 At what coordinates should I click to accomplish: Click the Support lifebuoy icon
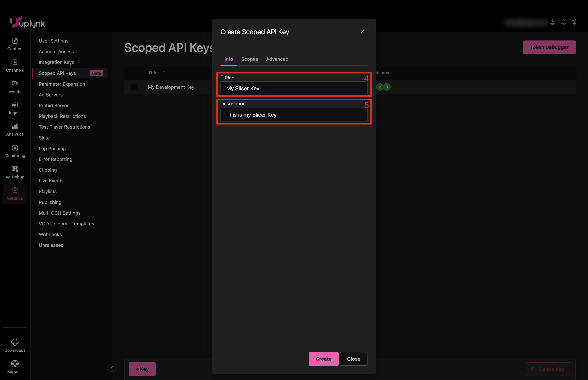point(15,364)
